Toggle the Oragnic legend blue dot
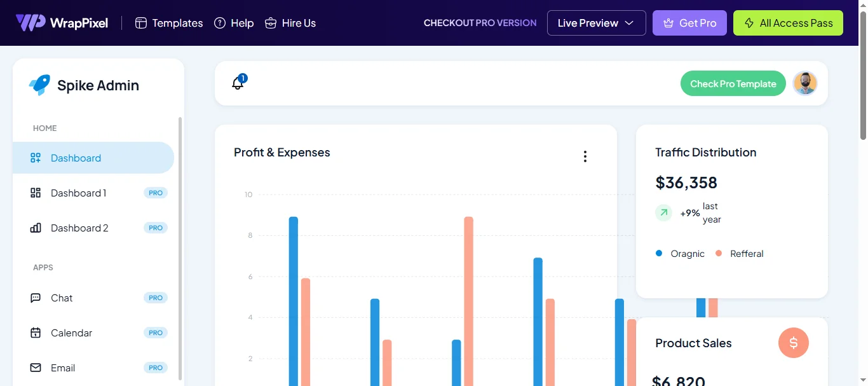Viewport: 868px width, 386px height. (x=659, y=253)
